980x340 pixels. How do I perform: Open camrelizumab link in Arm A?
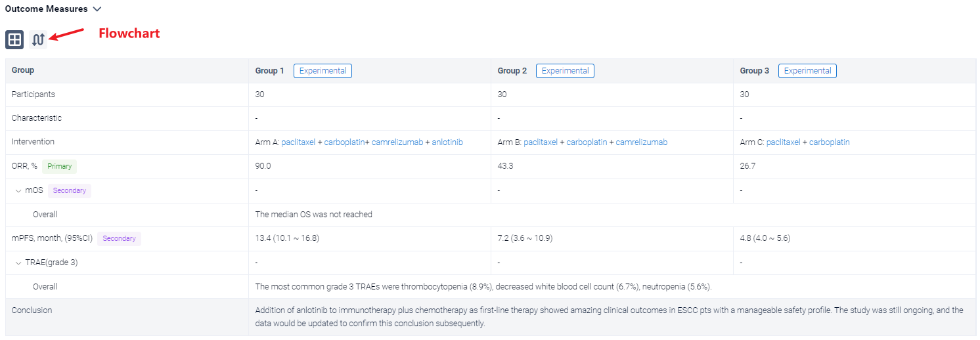pyautogui.click(x=397, y=142)
